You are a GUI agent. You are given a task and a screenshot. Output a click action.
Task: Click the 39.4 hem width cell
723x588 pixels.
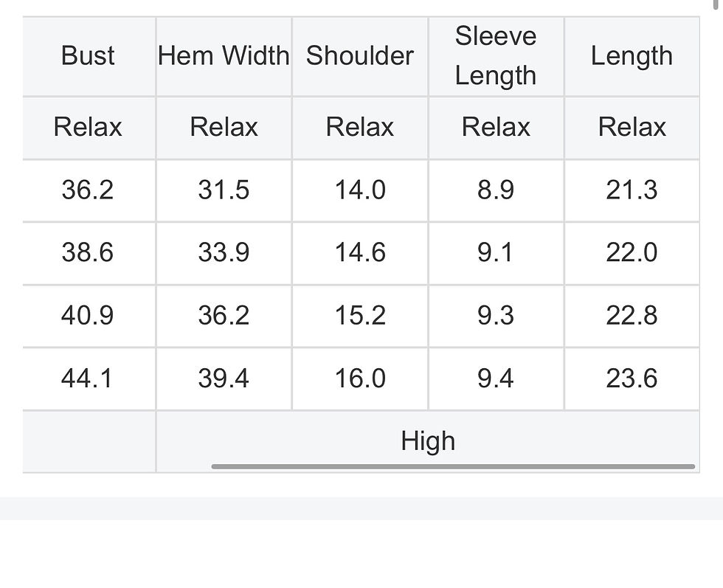click(x=224, y=378)
